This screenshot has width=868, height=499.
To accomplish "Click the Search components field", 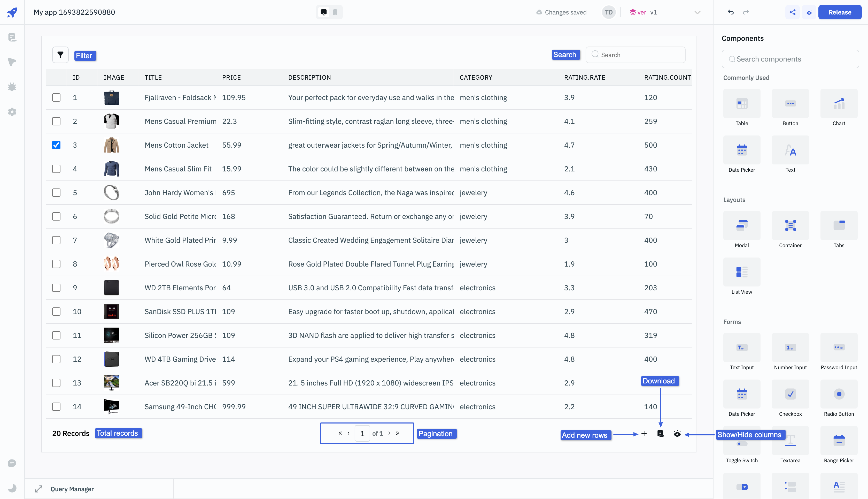I will (x=790, y=59).
